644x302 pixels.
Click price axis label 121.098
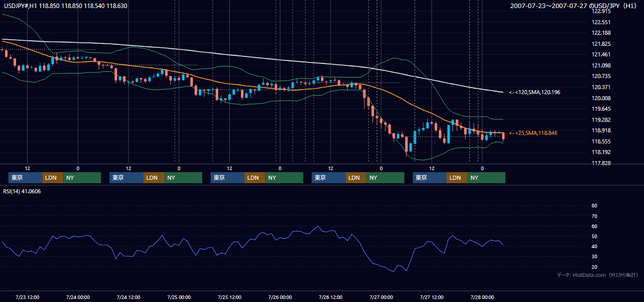601,65
